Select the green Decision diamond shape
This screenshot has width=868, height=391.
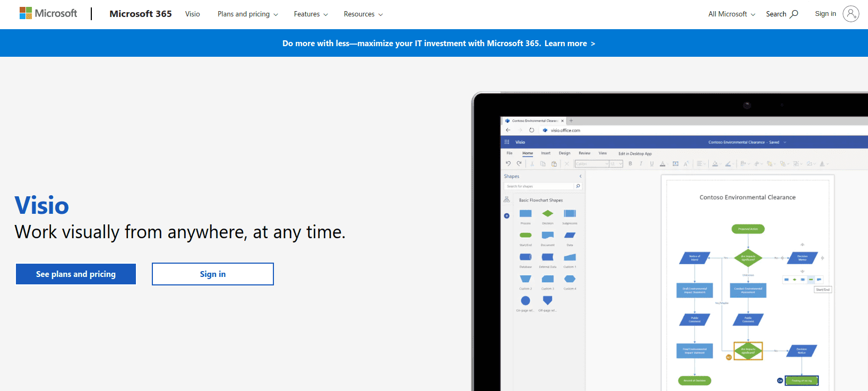pos(548,213)
